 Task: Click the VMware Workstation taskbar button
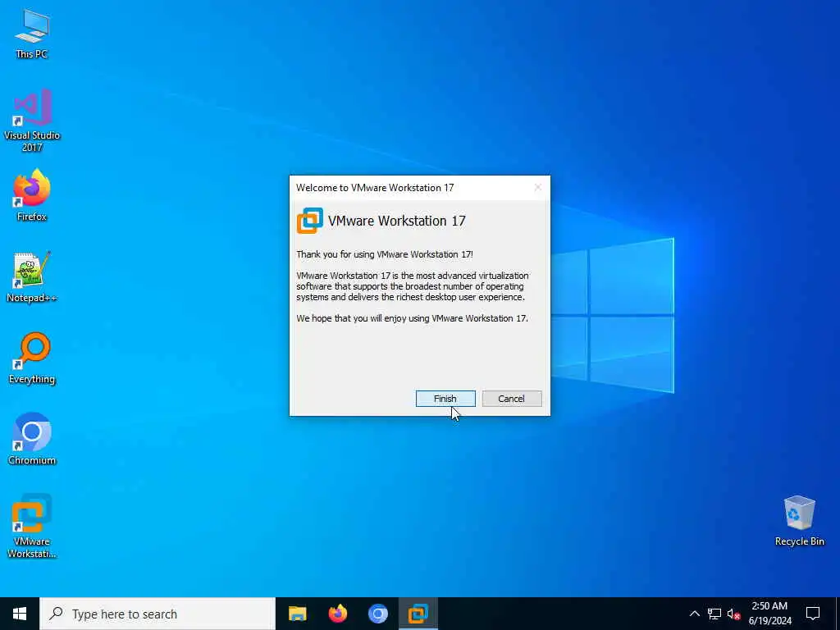click(418, 614)
